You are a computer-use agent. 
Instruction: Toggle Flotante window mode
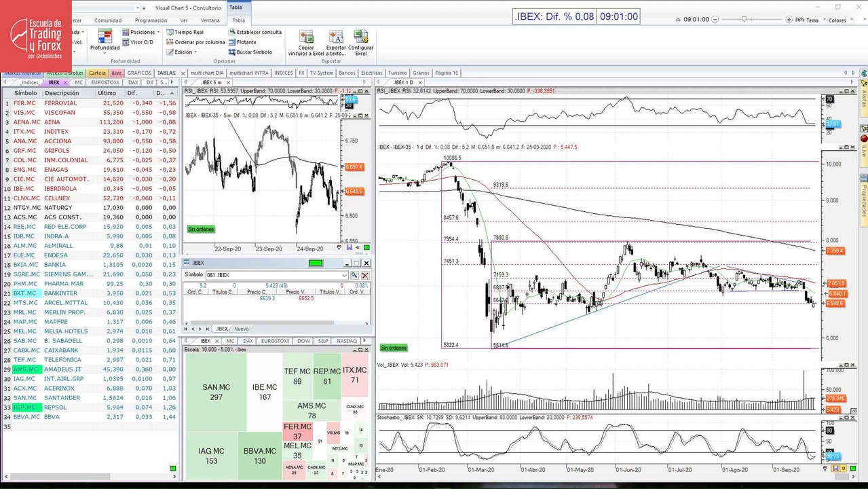[242, 42]
